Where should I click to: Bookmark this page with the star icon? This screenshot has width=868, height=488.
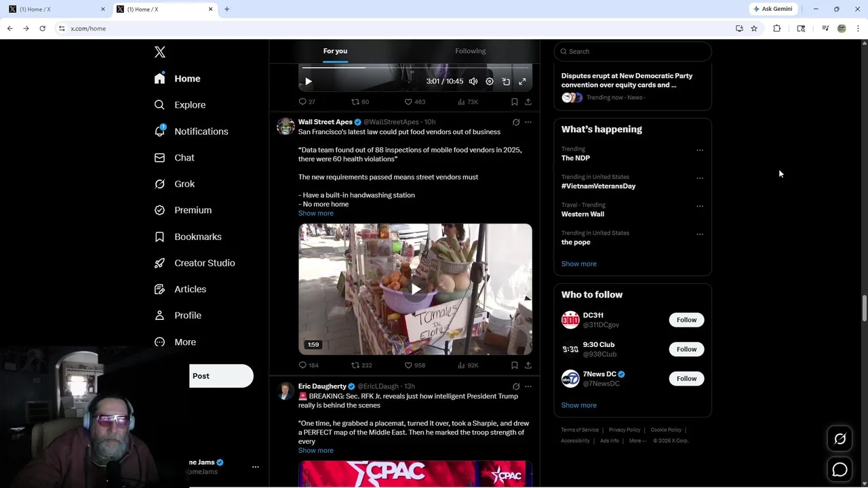754,28
